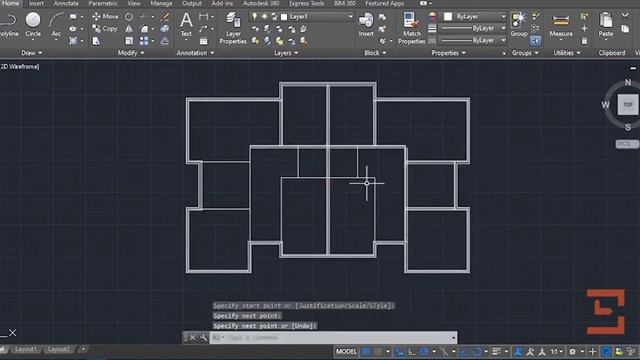This screenshot has height=360, width=640.
Task: Select the Fillet tool
Action: pos(144,29)
